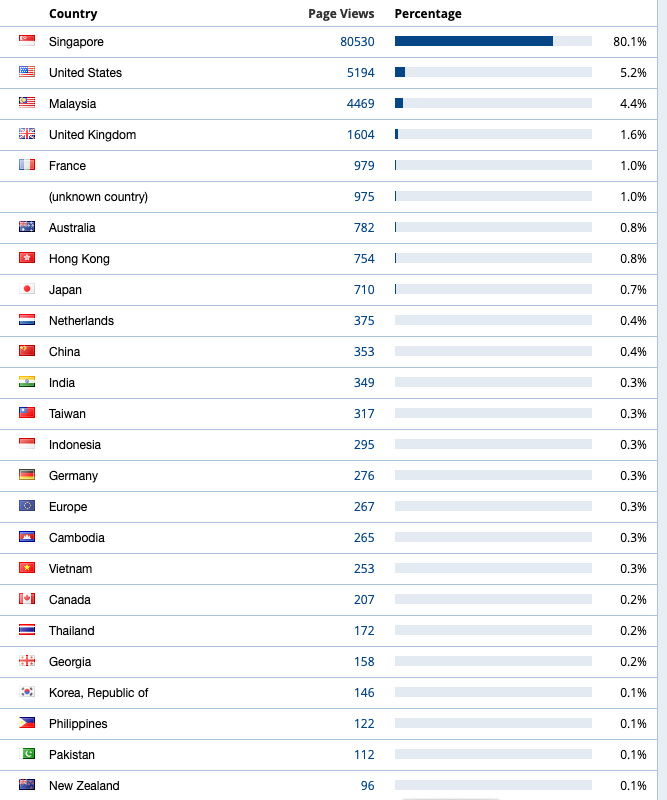Click France's 979 page views number
The height and width of the screenshot is (800, 667).
[x=364, y=166]
